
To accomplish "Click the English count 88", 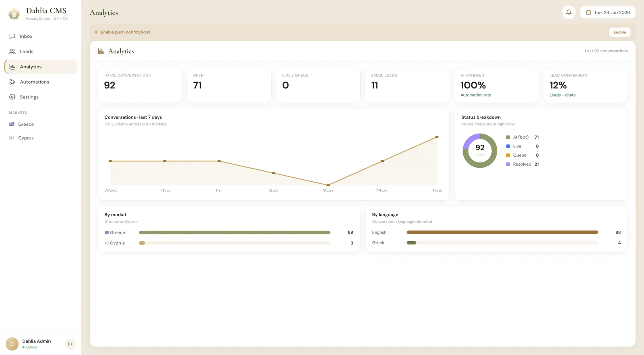I will [x=618, y=232].
